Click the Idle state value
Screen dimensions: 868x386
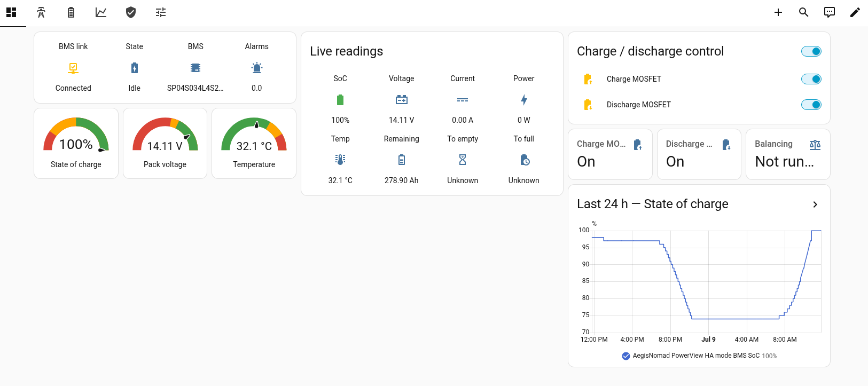coord(135,88)
